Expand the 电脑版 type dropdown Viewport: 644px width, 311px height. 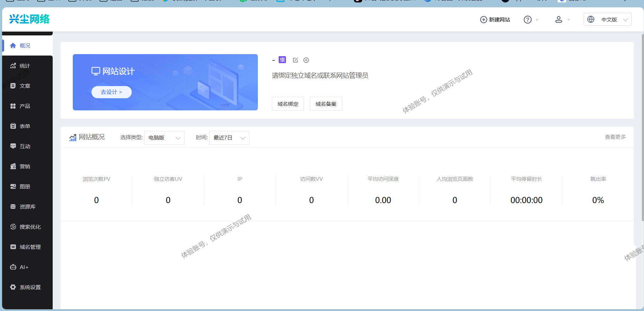click(164, 138)
